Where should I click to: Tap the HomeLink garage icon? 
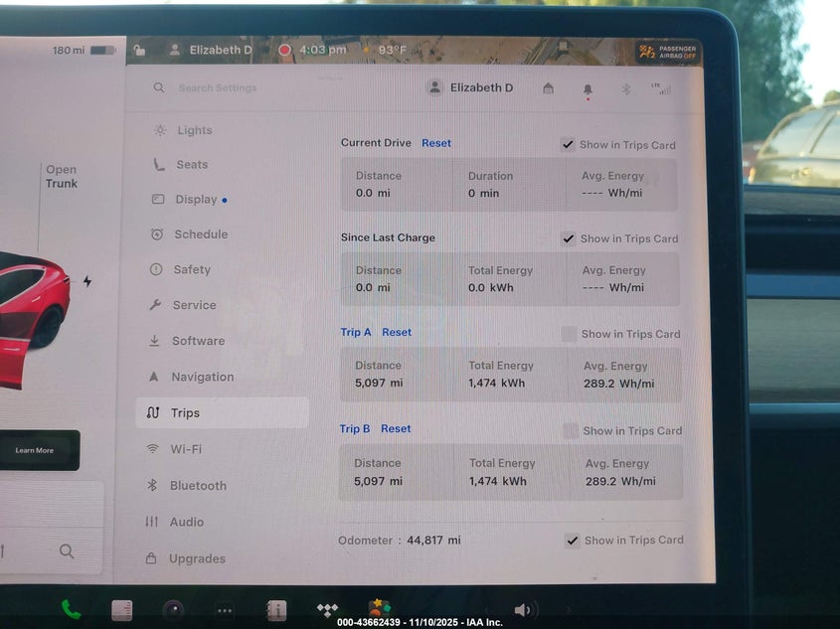coord(548,88)
